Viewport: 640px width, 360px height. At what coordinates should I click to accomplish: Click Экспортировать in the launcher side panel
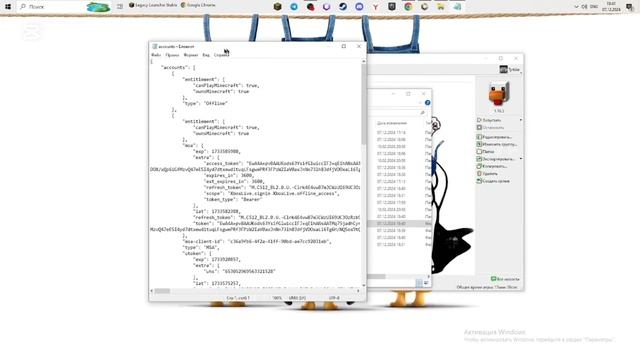496,159
